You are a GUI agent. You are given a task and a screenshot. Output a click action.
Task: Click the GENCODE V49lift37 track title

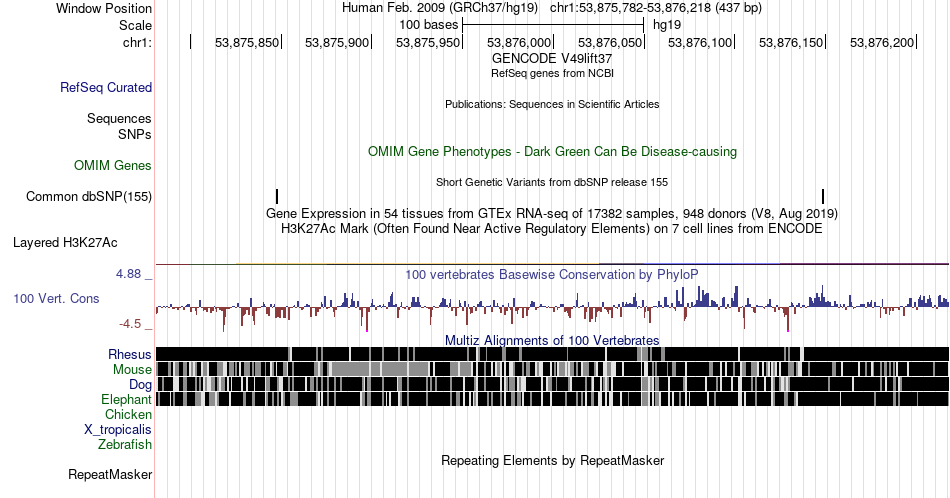(552, 59)
